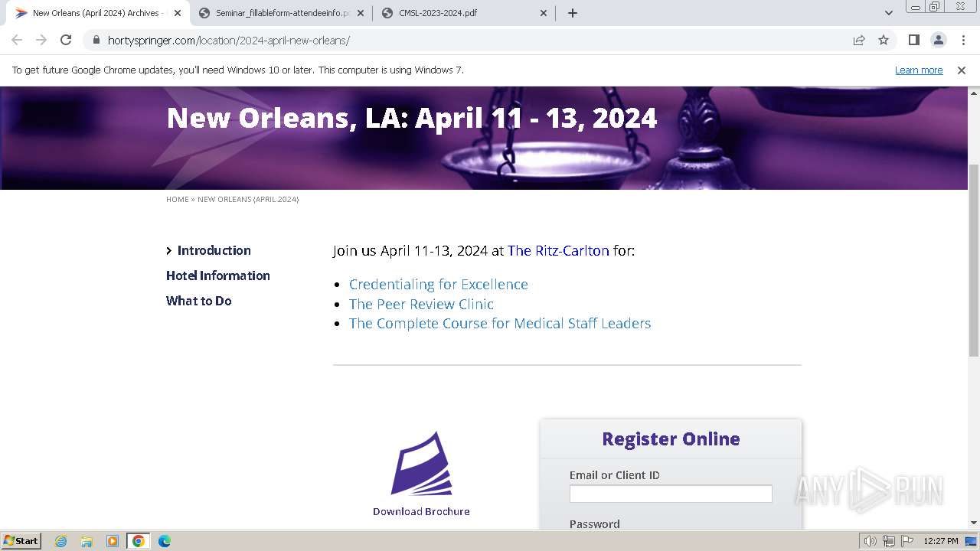Image resolution: width=980 pixels, height=551 pixels.
Task: Open the volume speaker tray icon
Action: [870, 541]
